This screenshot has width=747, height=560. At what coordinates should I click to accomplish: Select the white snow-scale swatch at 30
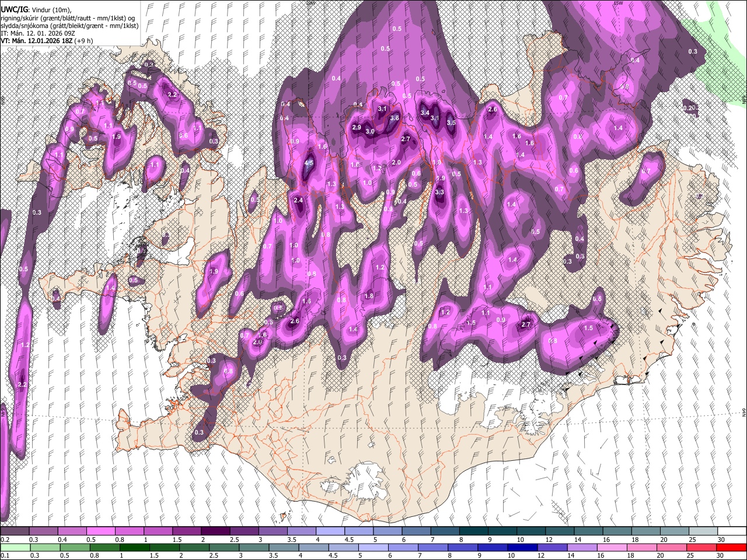732,531
